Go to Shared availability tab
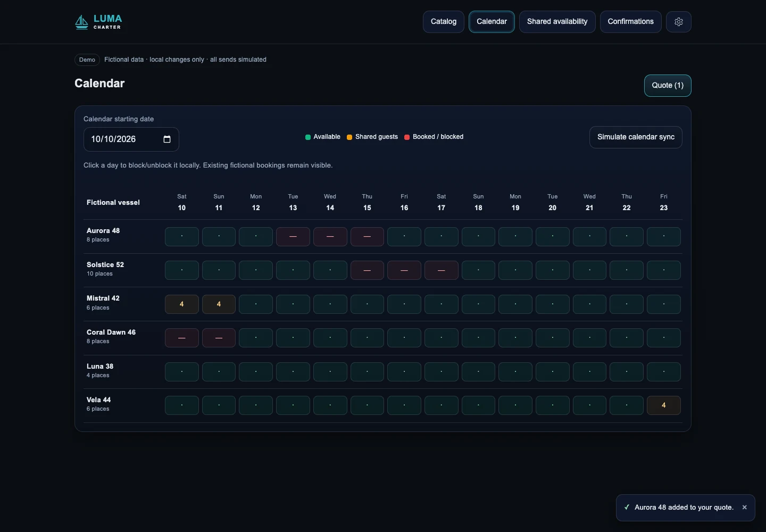Screen dimensions: 766x532 557,22
